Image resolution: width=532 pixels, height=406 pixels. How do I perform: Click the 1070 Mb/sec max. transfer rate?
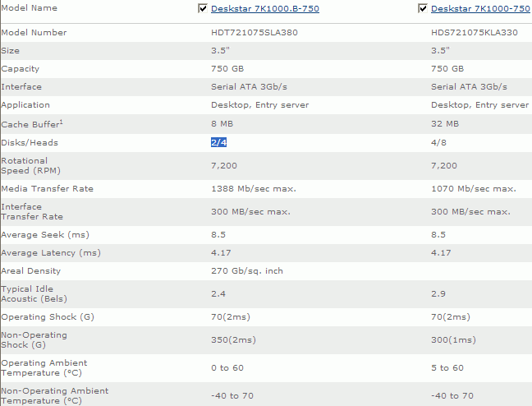[473, 189]
